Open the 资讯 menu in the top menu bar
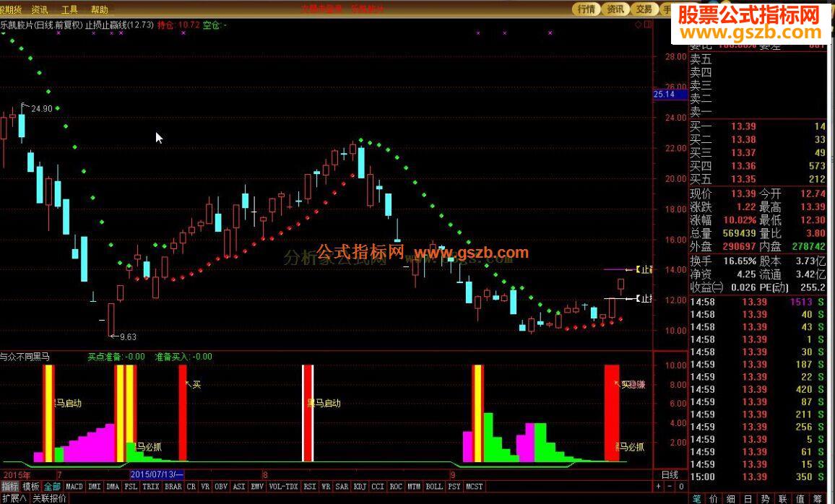Viewport: 835px width, 504px height. click(x=40, y=9)
